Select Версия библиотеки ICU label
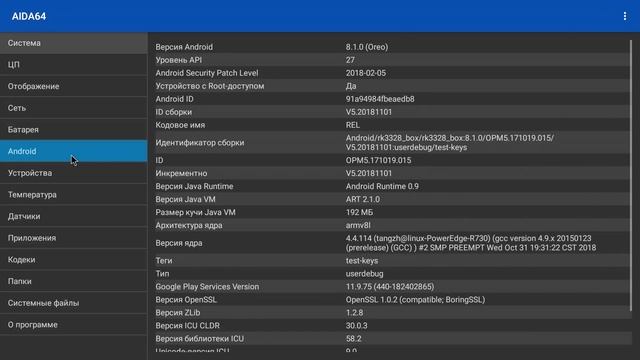 [200, 339]
